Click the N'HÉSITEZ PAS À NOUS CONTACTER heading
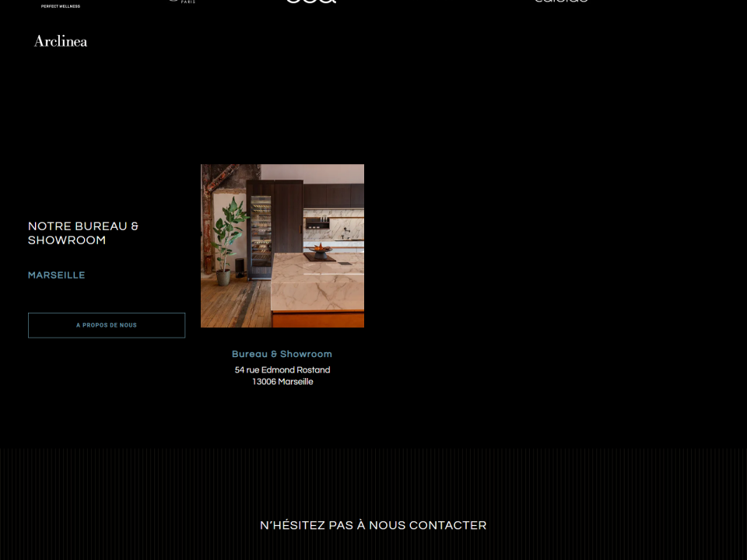747x560 pixels. coord(373,525)
